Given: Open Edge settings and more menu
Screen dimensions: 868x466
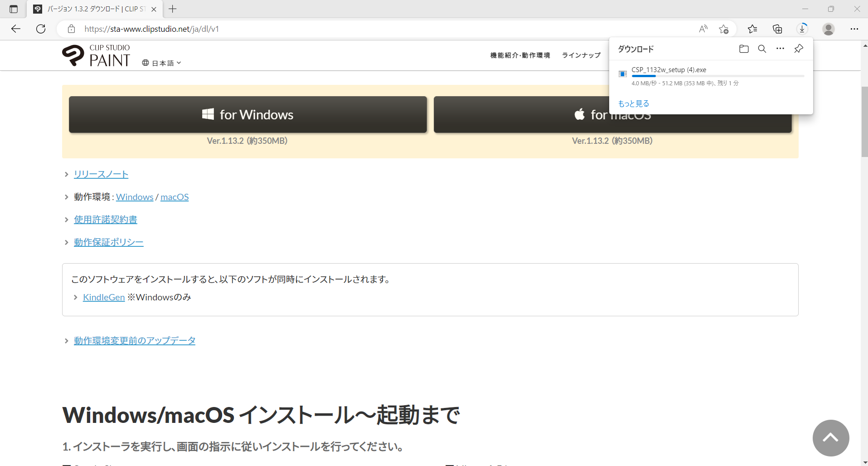Looking at the screenshot, I should click(854, 29).
